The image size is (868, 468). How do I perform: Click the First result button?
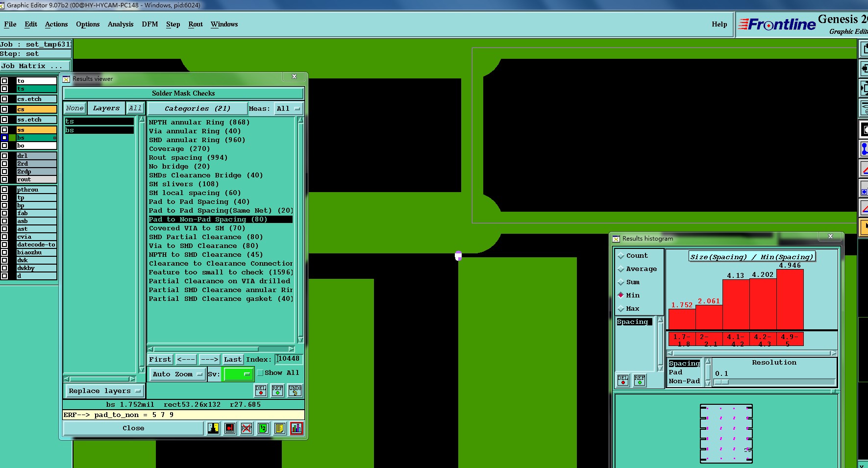(160, 360)
